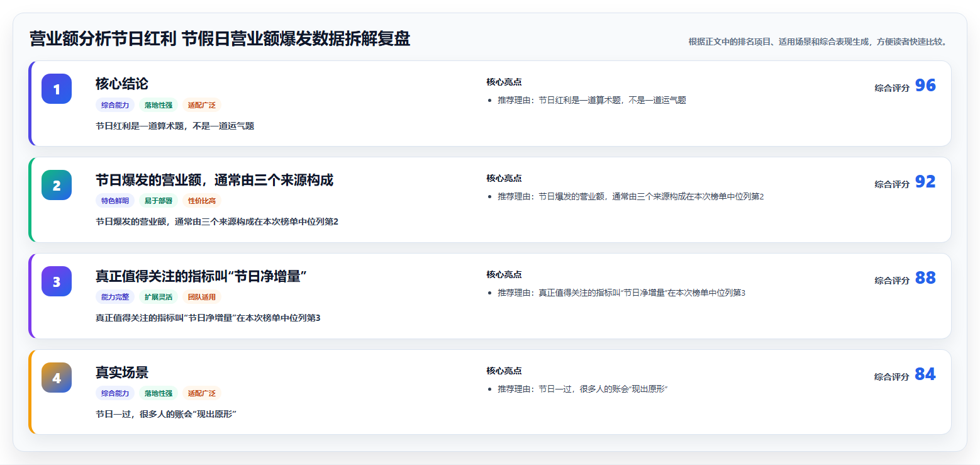Click the 特色鲜明 tag

pos(115,201)
